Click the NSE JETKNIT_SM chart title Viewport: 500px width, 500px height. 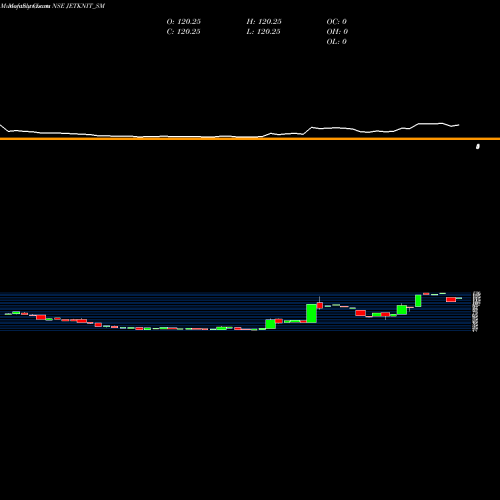(x=79, y=6)
